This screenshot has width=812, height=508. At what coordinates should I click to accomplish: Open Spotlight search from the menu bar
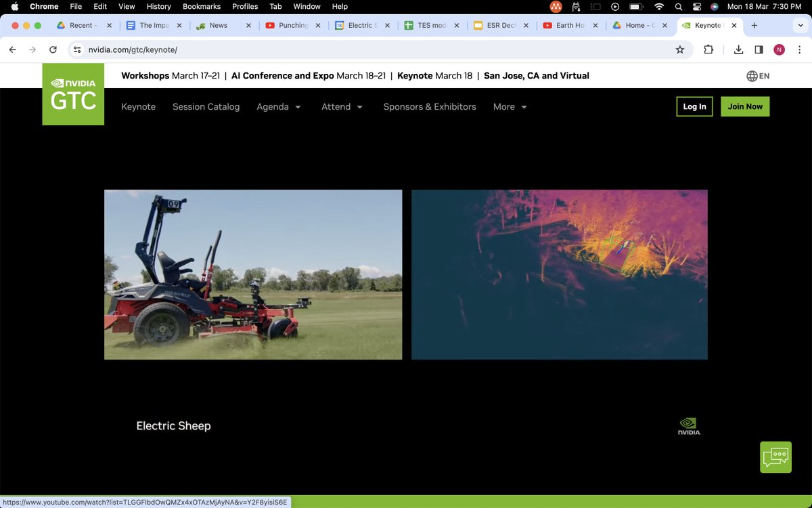point(678,6)
